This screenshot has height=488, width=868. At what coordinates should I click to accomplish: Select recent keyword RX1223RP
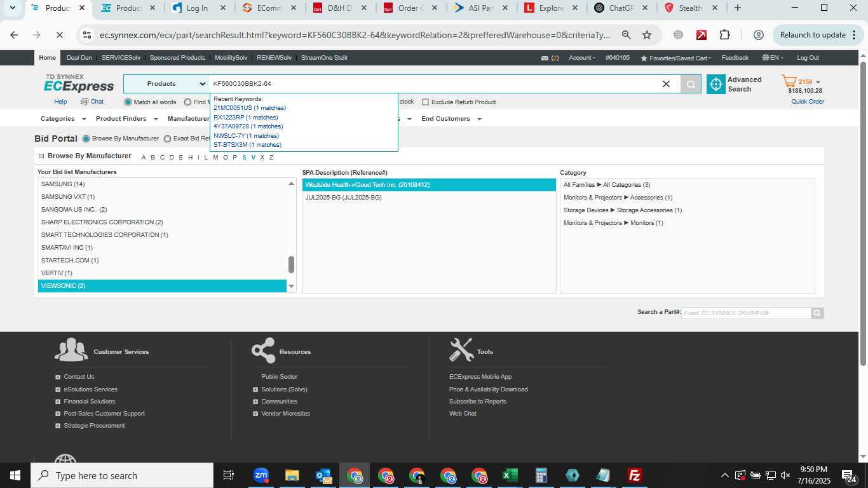pos(245,118)
